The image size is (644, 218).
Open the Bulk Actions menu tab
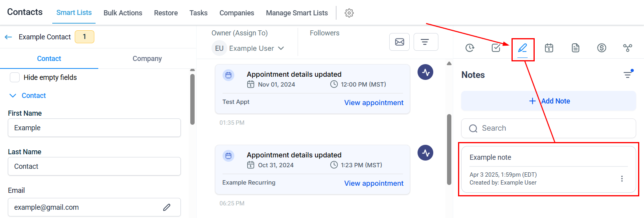pyautogui.click(x=123, y=13)
